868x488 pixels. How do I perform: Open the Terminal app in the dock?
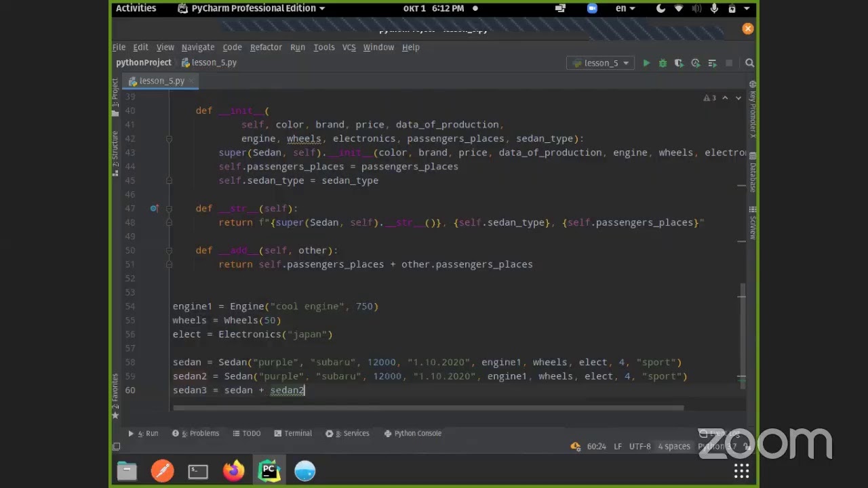198,470
